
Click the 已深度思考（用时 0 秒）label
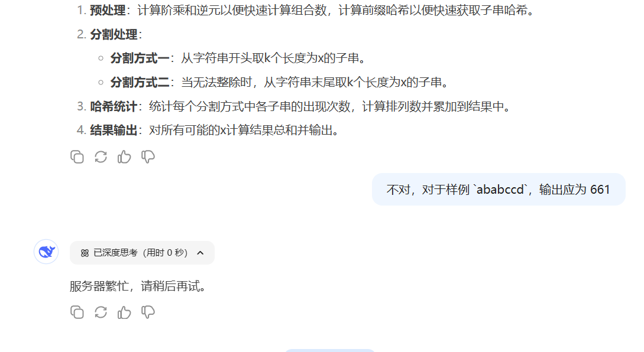[x=141, y=253]
